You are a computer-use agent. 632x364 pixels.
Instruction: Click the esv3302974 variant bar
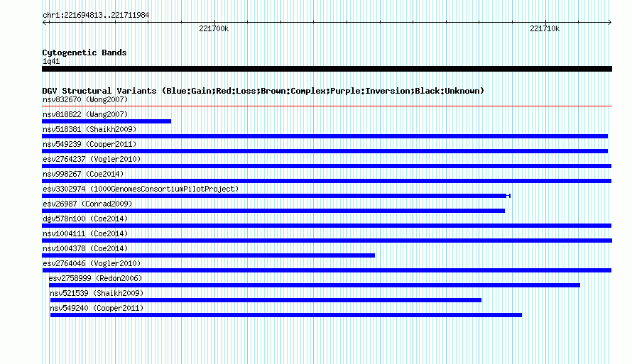tap(276, 196)
